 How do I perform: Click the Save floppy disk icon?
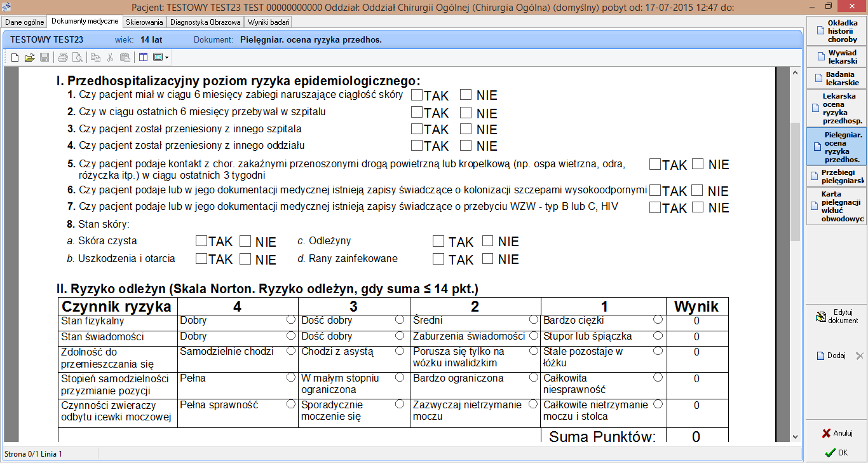(44, 57)
